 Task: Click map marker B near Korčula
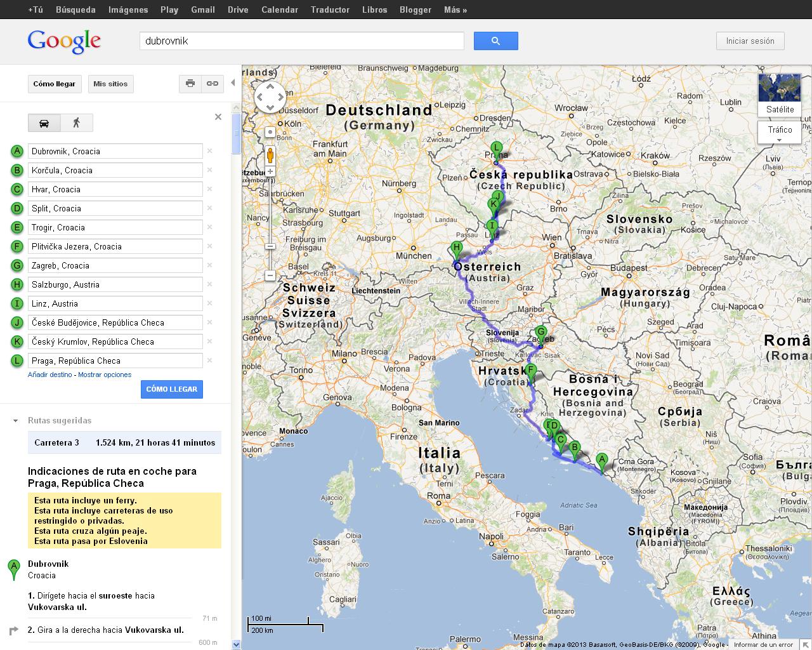(575, 451)
